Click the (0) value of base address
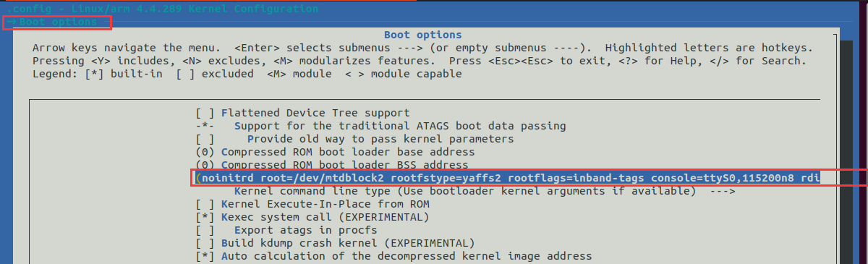Screen dimensions: 868x264 click(x=205, y=152)
